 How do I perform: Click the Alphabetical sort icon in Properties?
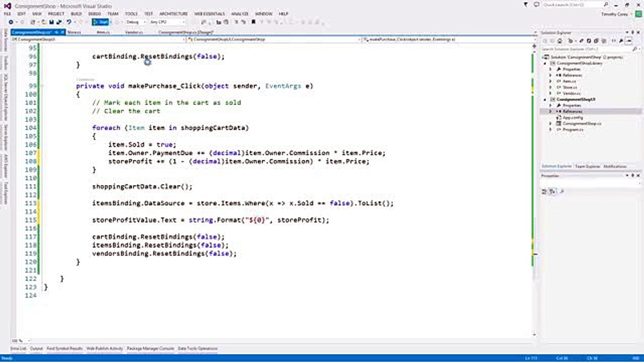point(552,192)
